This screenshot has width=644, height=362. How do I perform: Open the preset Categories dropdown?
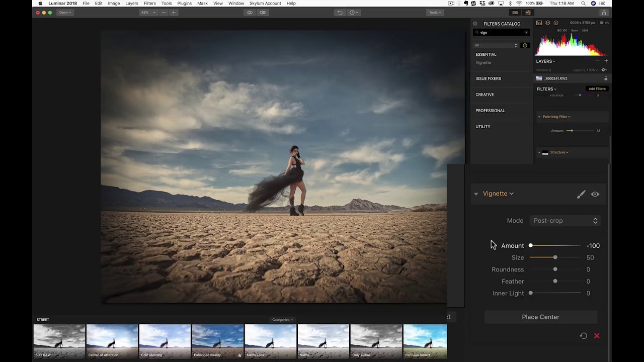pos(282,320)
